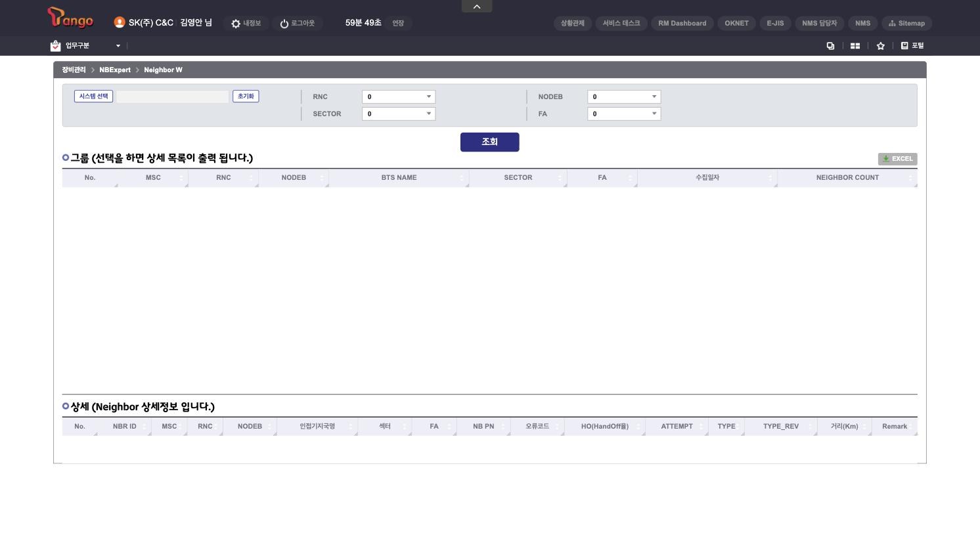Open the FA dropdown
This screenshot has width=980, height=533.
[x=624, y=114]
